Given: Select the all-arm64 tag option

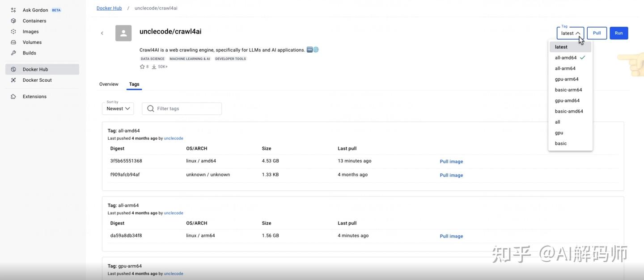Looking at the screenshot, I should tap(570, 68).
